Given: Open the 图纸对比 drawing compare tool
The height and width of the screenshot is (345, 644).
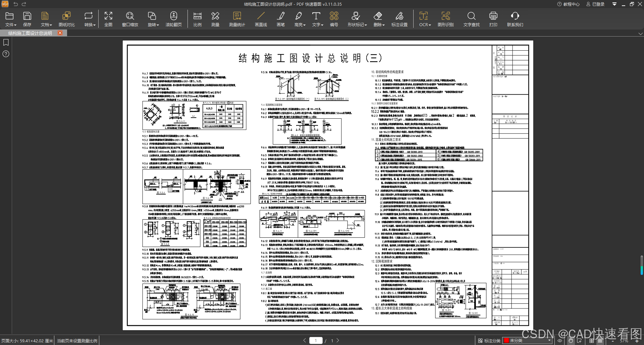Looking at the screenshot, I should pyautogui.click(x=66, y=19).
